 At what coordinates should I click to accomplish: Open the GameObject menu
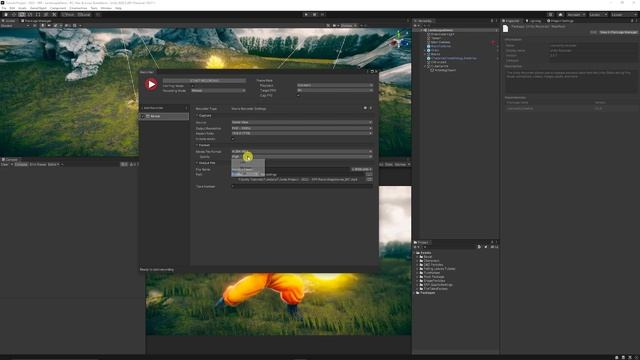(38, 8)
